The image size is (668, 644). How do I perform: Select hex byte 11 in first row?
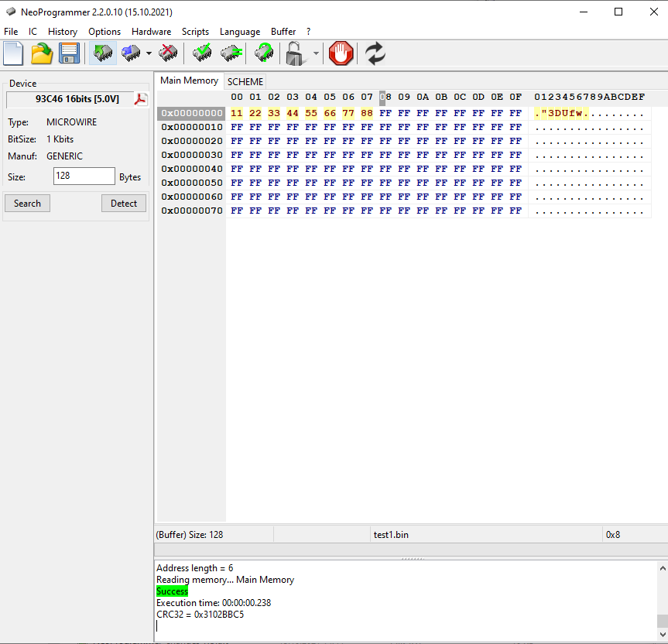point(236,113)
